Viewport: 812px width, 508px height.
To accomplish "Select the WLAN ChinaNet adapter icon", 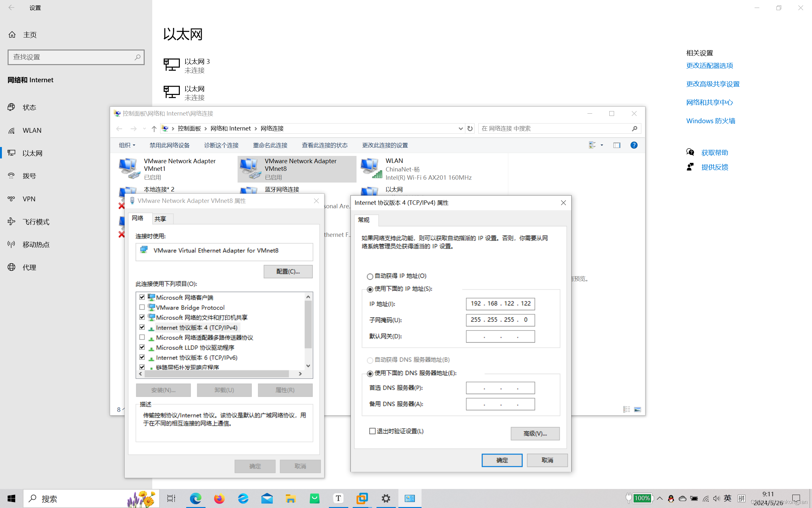I will pos(371,168).
